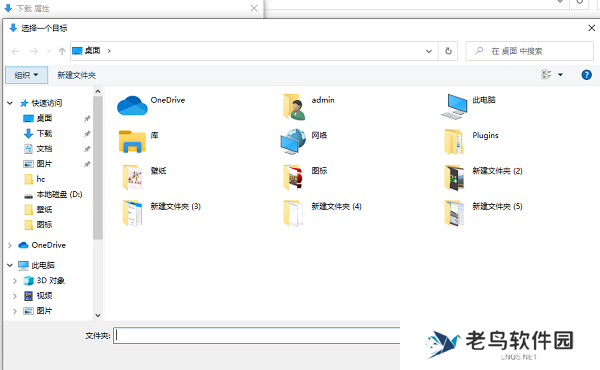Select the 壁纸 folder in file list
600x370 pixels.
pyautogui.click(x=144, y=177)
